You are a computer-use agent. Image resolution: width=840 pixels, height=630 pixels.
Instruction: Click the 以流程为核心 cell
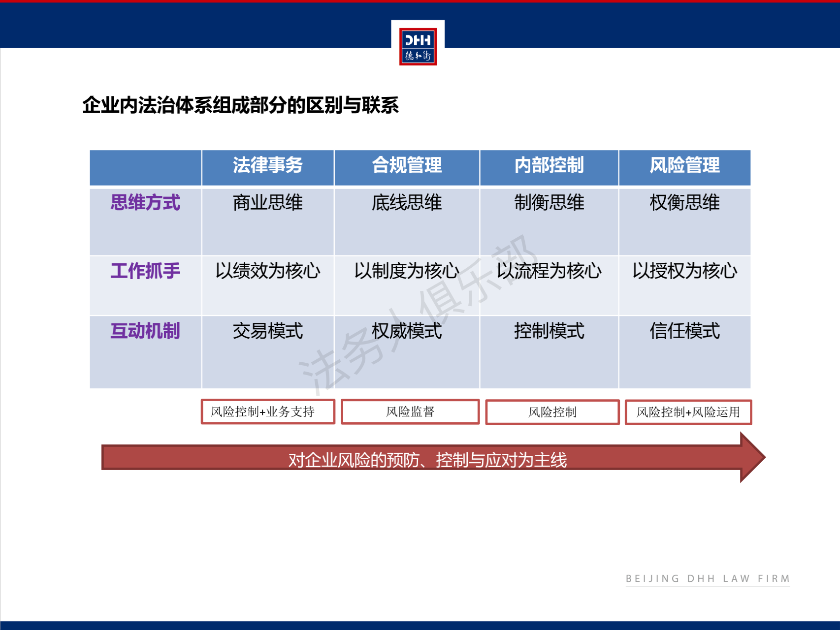pyautogui.click(x=549, y=285)
